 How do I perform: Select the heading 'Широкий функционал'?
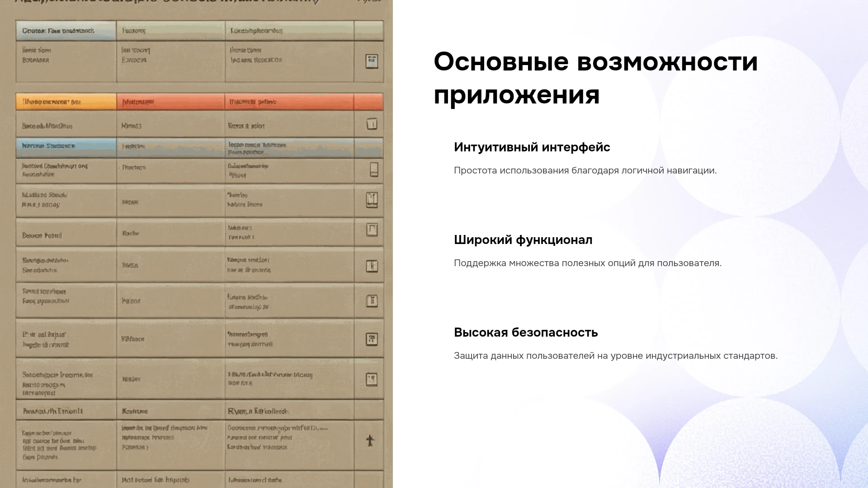coord(523,240)
